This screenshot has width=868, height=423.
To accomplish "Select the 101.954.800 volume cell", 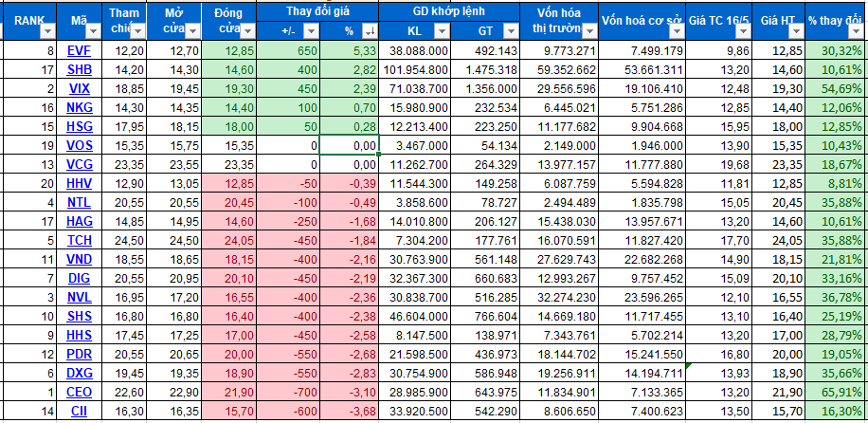I will tap(415, 70).
